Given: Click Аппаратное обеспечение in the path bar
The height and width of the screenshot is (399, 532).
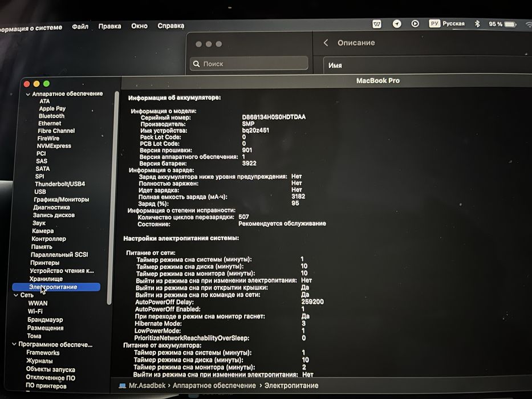Looking at the screenshot, I should (214, 385).
